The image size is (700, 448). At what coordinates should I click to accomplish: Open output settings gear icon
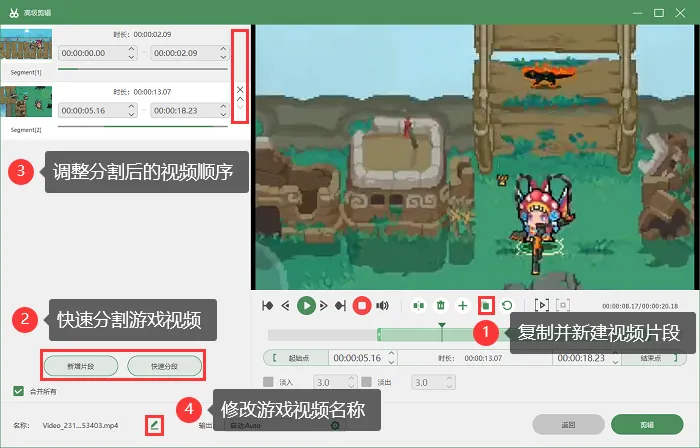(335, 425)
